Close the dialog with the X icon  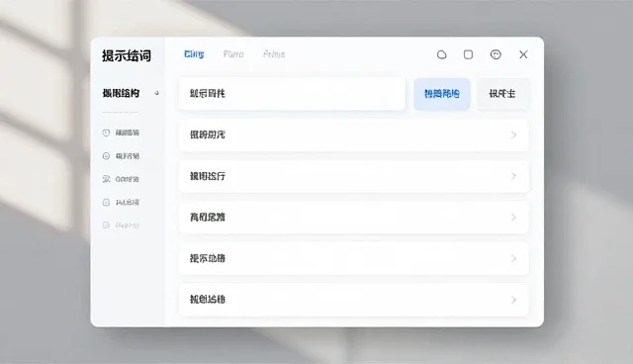coord(523,54)
